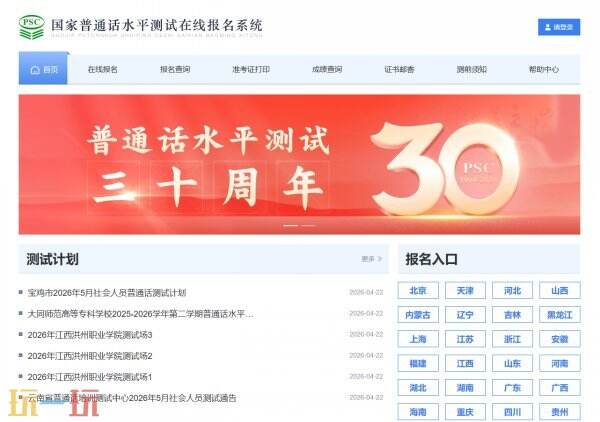Open the 在线报名 menu item
The height and width of the screenshot is (422, 600).
[x=102, y=69]
